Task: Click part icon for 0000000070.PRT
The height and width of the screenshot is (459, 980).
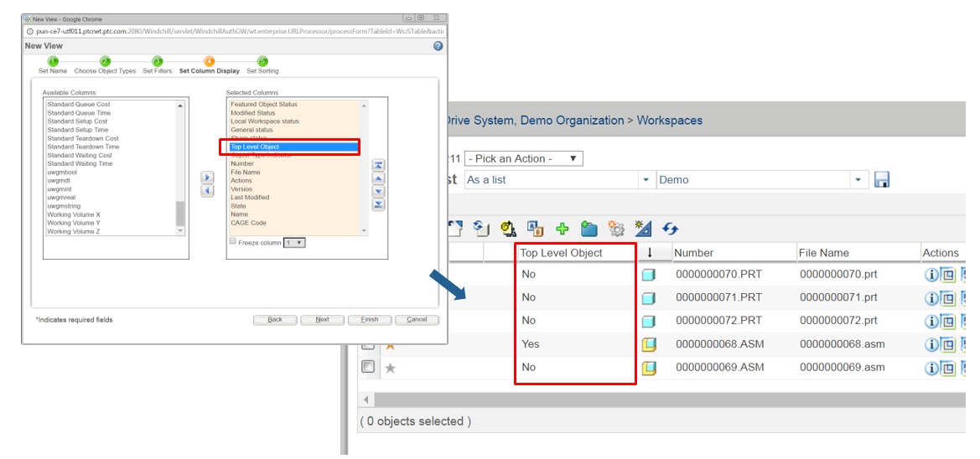Action: (x=649, y=275)
